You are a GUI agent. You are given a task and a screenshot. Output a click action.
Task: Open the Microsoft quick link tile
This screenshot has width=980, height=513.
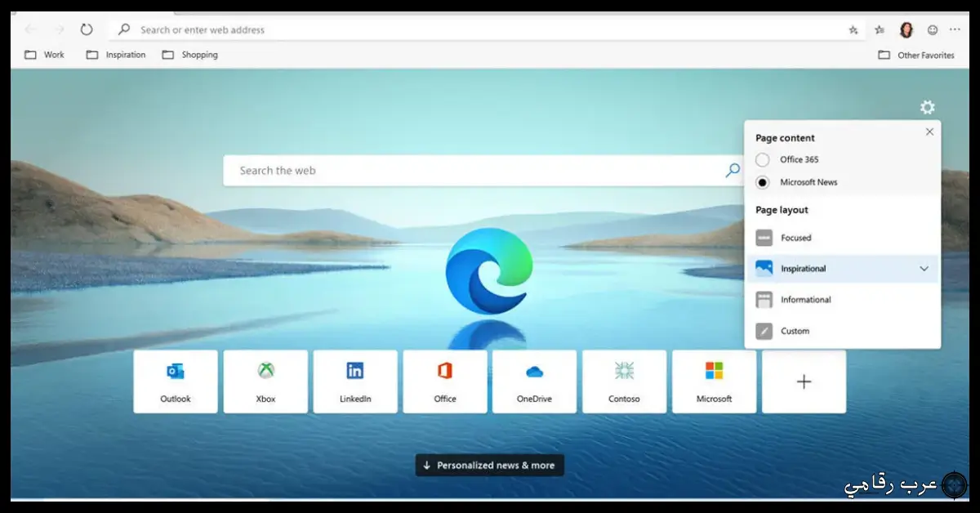715,381
